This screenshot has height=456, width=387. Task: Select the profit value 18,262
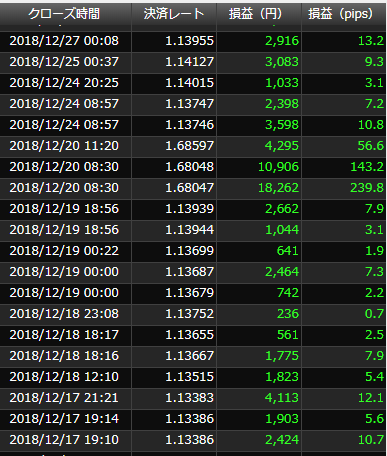pyautogui.click(x=279, y=188)
